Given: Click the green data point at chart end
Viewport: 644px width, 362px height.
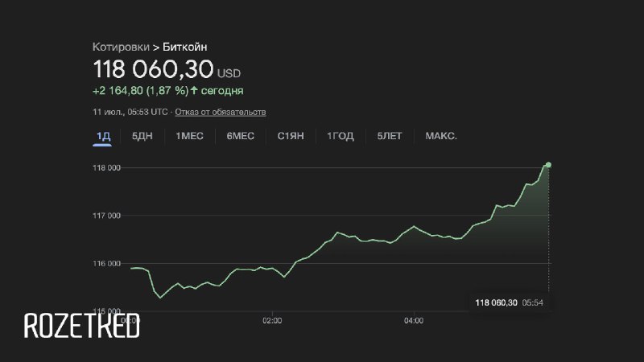Looking at the screenshot, I should coord(548,165).
